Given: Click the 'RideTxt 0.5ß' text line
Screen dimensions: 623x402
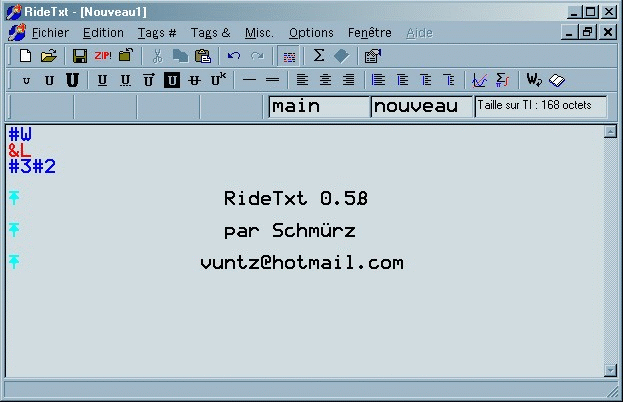Looking at the screenshot, I should [x=296, y=198].
